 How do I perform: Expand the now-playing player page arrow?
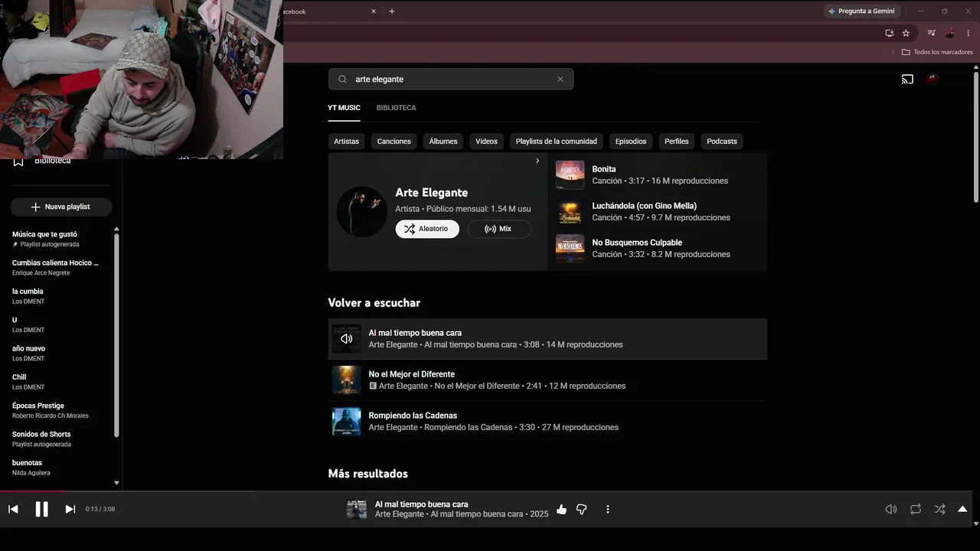click(963, 509)
